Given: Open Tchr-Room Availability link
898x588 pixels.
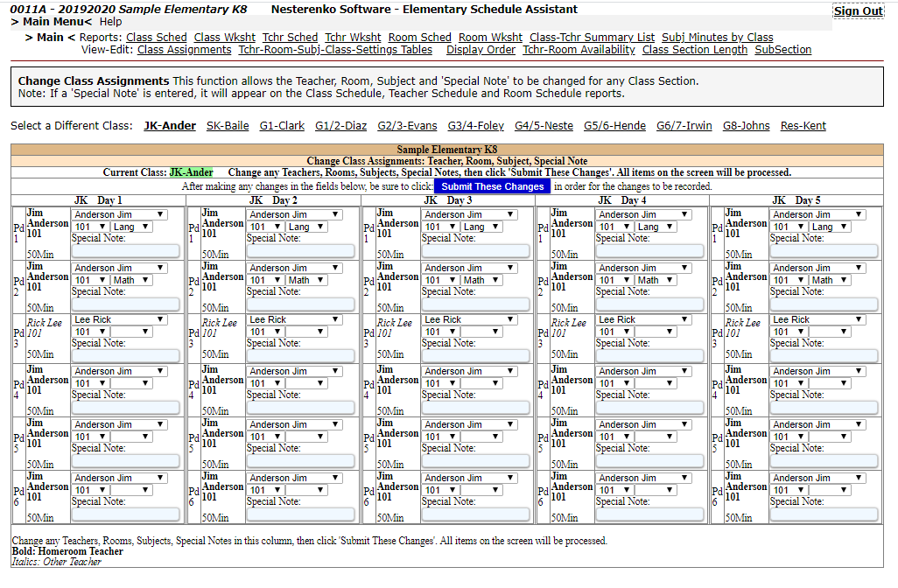Looking at the screenshot, I should pos(579,50).
